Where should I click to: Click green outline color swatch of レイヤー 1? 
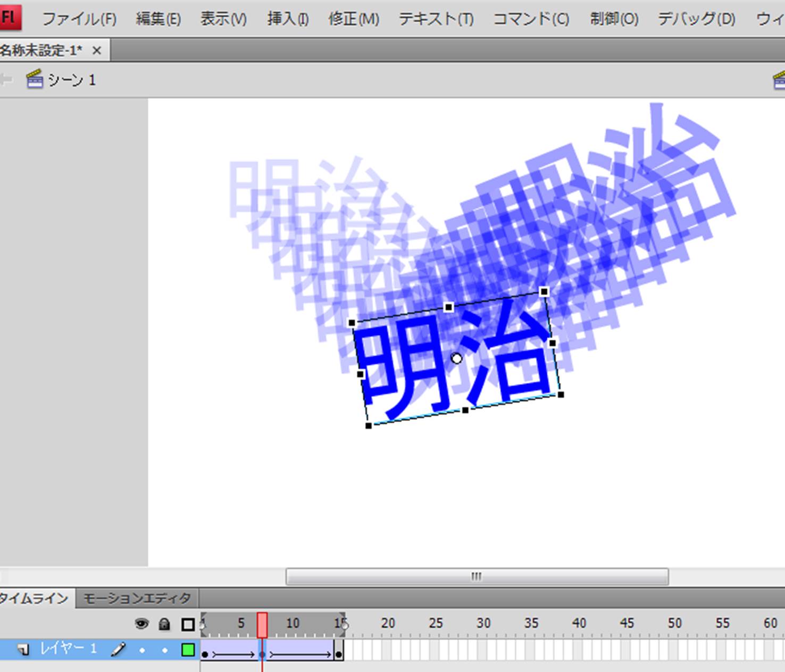pos(188,650)
